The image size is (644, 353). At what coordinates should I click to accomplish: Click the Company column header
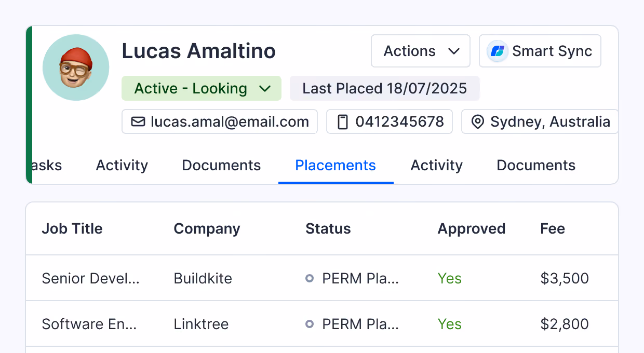[207, 228]
